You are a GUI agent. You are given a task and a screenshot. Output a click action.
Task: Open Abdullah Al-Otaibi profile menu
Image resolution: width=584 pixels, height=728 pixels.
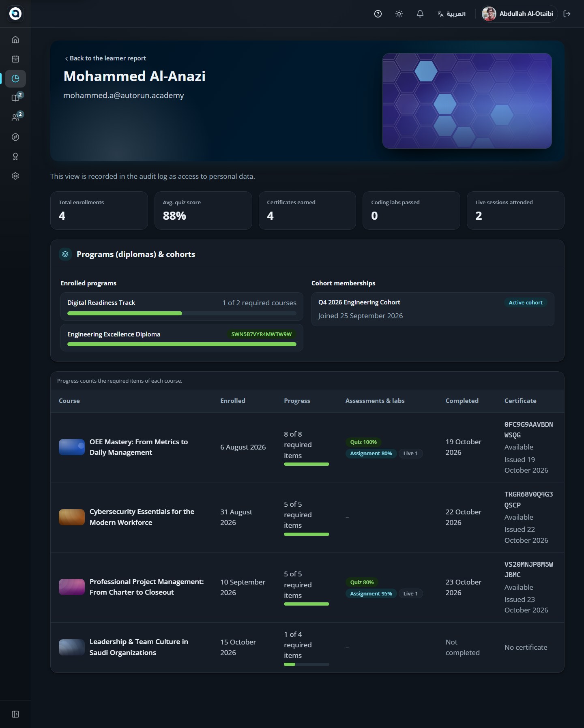pos(519,14)
